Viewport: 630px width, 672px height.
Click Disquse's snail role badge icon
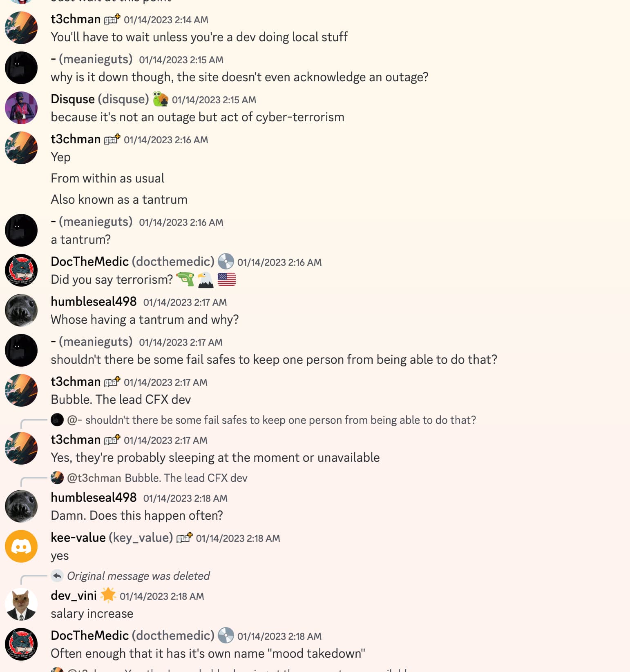click(x=160, y=99)
